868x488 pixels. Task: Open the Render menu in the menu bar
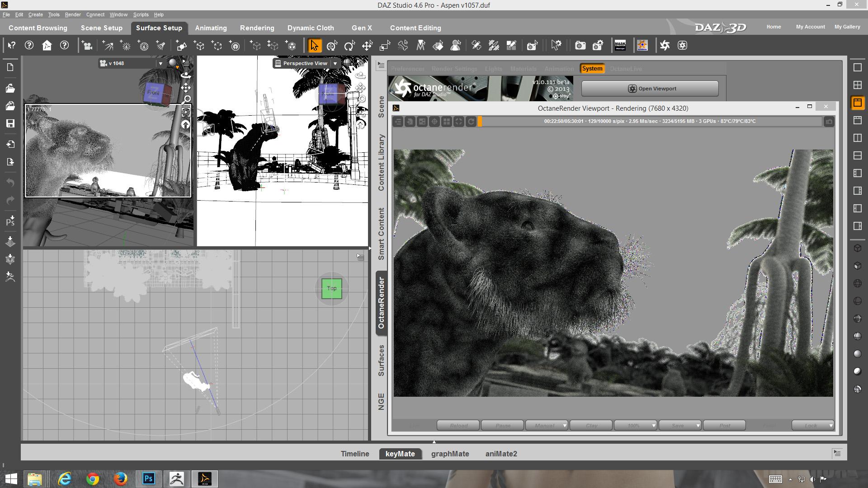tap(72, 14)
